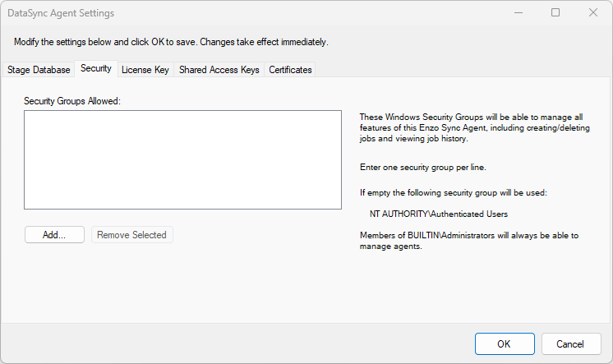Click the Remove Selected button
This screenshot has height=364, width=613.
[131, 234]
